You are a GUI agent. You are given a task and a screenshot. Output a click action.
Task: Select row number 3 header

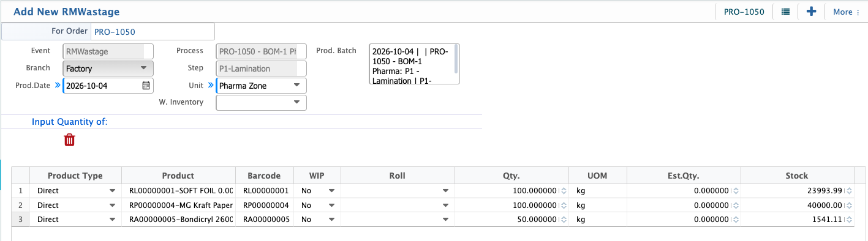(x=21, y=219)
